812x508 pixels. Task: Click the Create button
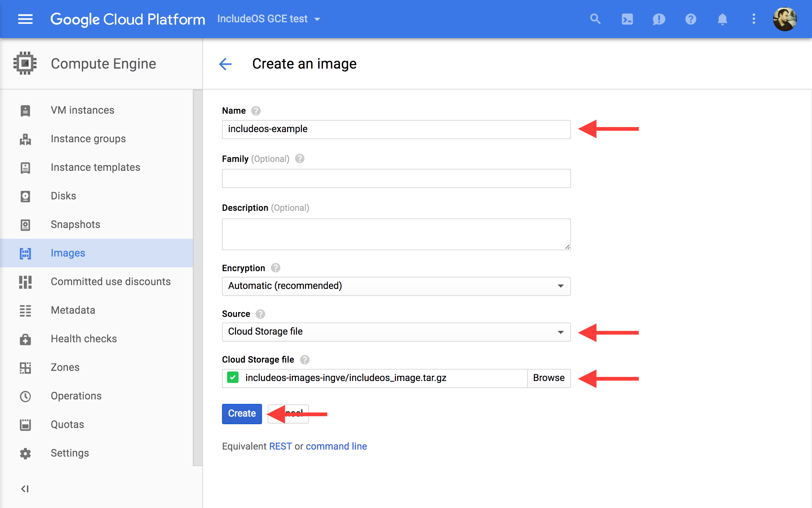point(242,414)
